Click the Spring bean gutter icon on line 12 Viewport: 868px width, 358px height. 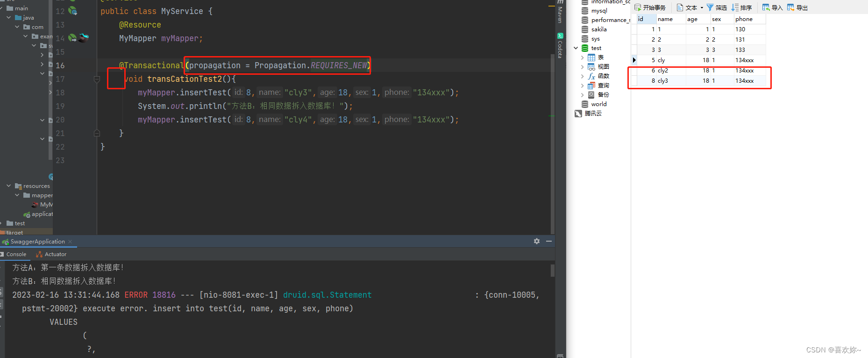point(73,11)
